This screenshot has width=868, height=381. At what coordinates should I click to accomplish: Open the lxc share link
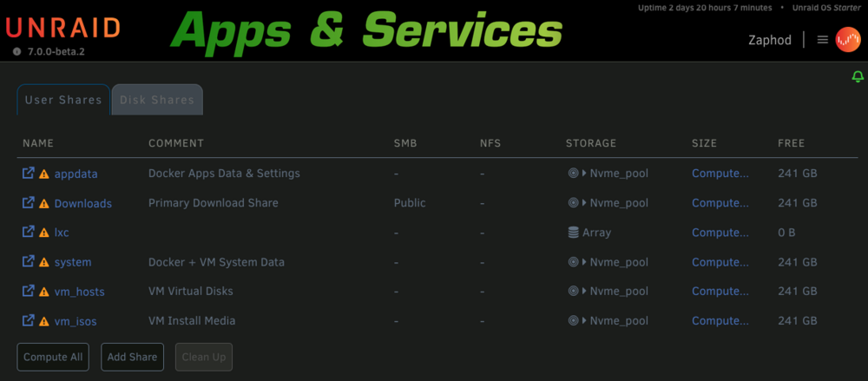coord(62,233)
